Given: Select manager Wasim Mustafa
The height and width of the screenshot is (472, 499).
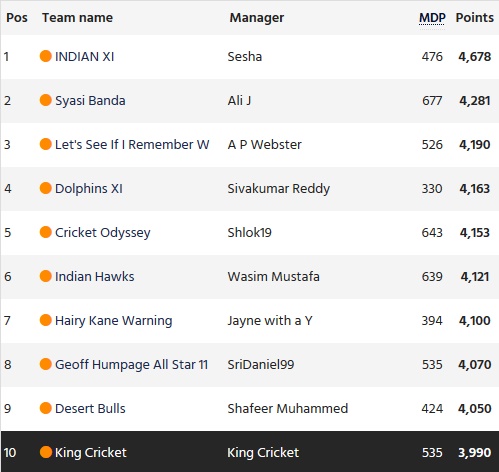Looking at the screenshot, I should pos(273,276).
